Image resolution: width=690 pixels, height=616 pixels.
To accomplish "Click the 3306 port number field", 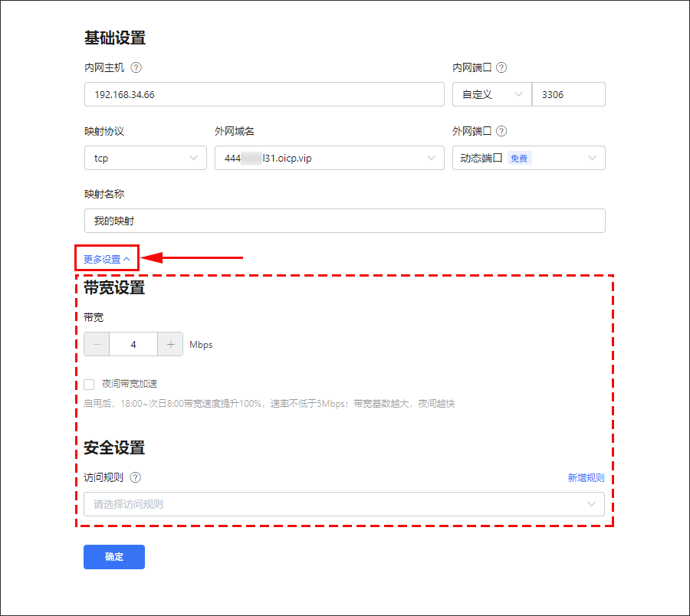I will coord(568,94).
